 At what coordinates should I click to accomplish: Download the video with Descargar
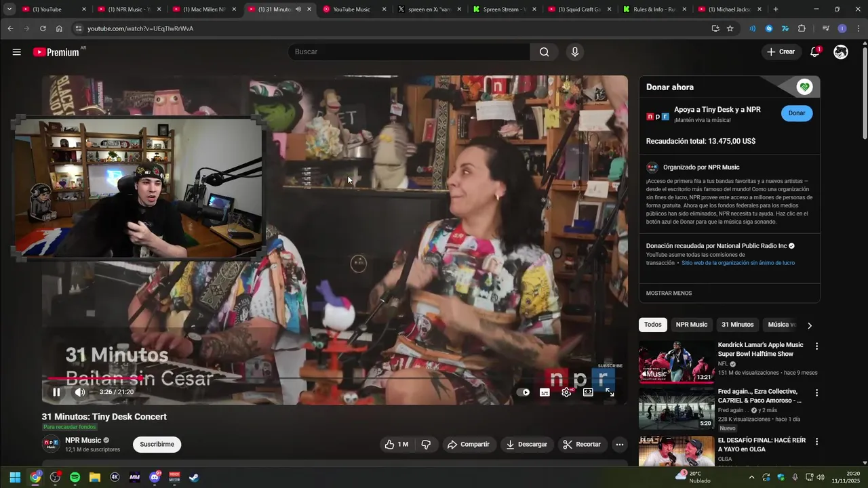[527, 445]
